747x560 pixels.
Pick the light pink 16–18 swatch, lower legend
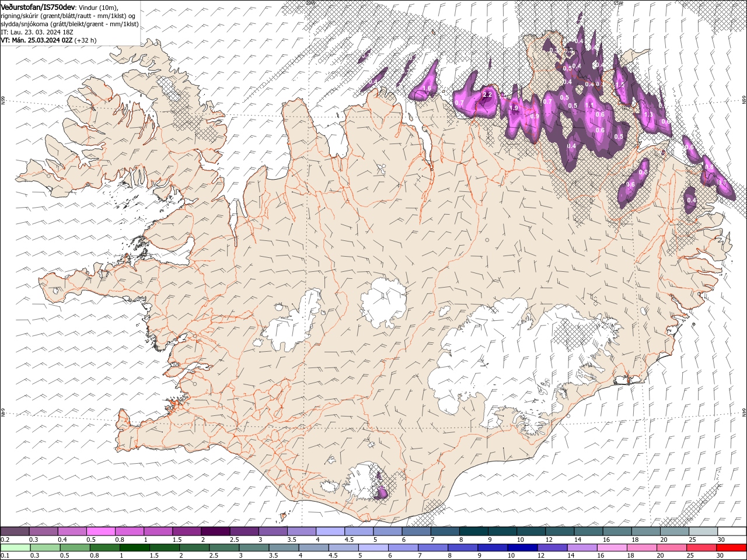(612, 548)
